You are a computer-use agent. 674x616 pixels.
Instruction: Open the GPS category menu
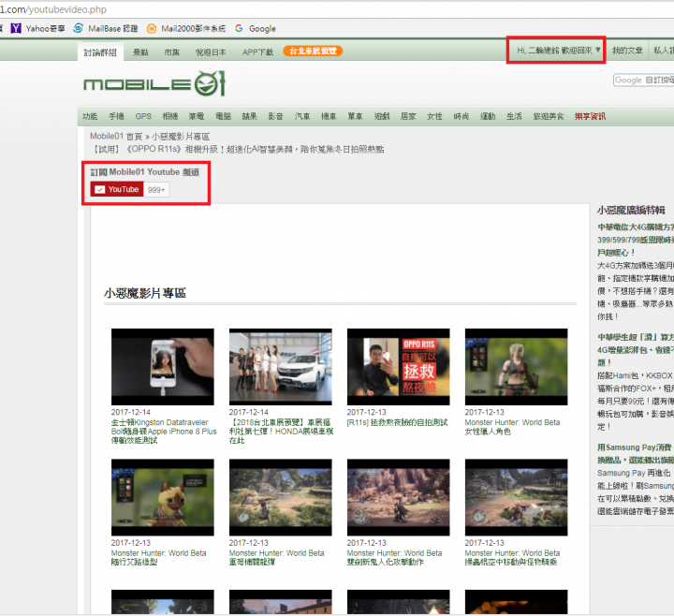143,116
